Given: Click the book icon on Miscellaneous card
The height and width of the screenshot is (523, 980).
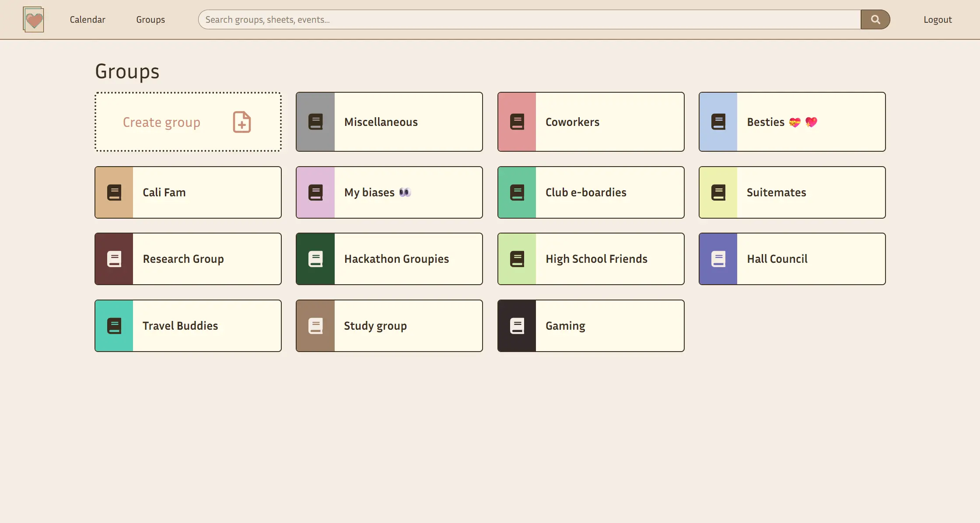Looking at the screenshot, I should [x=315, y=122].
